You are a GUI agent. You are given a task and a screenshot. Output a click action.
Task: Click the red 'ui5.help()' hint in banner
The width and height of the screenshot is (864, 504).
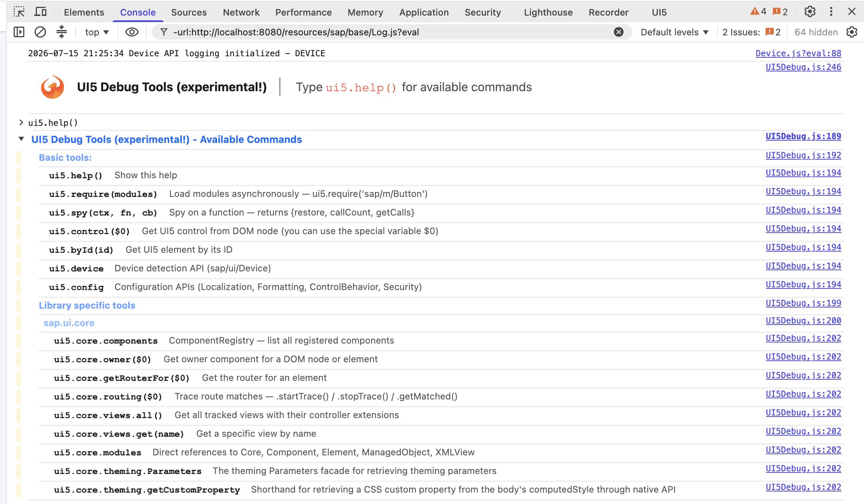pos(361,87)
